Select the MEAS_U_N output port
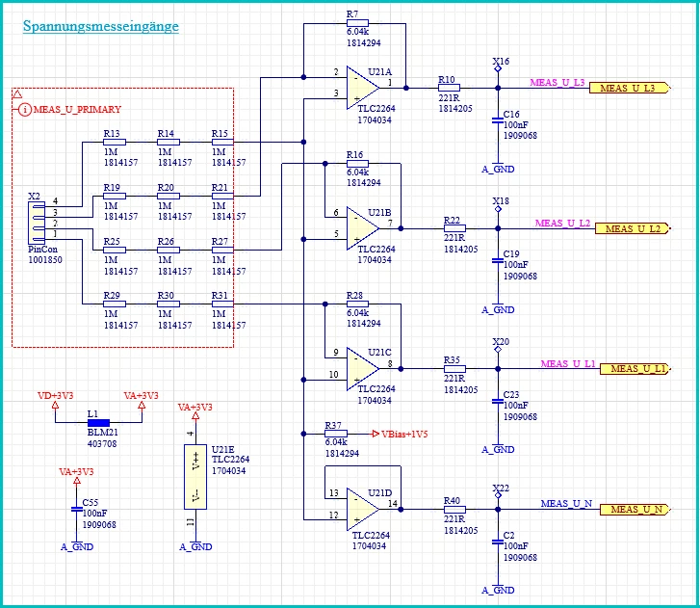 tap(635, 510)
